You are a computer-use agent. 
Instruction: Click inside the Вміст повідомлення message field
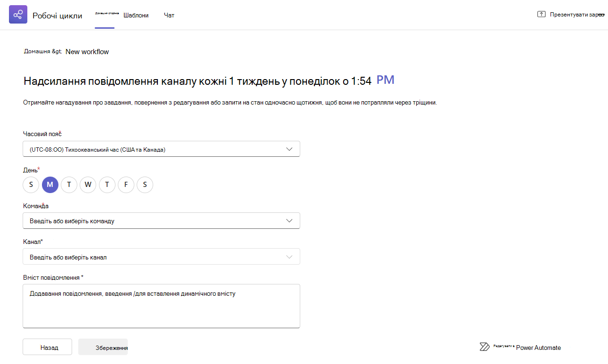[161, 306]
